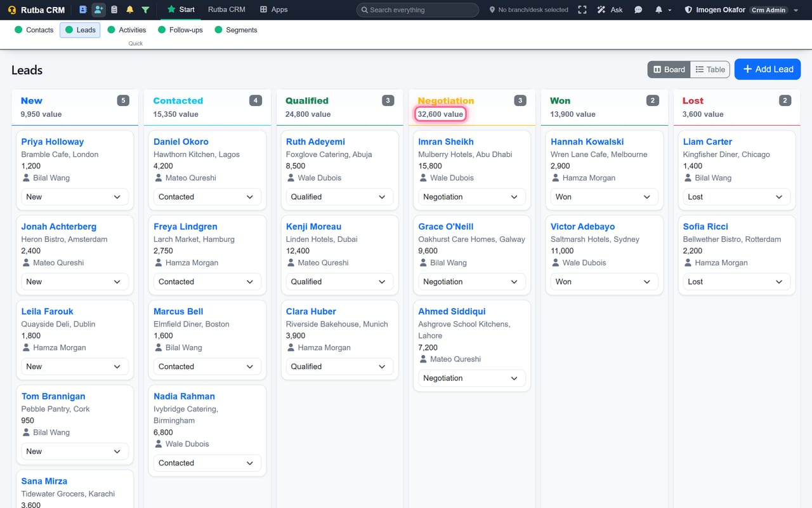Viewport: 812px width, 508px height.
Task: Click the Rutba CRM headset logo icon
Action: coord(12,10)
